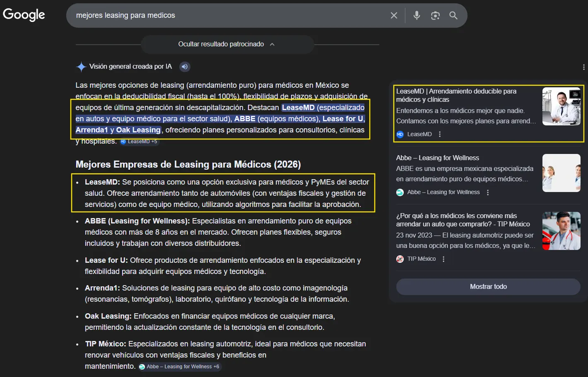Screen dimensions: 588x377
Task: Click the AI overview sparkle icon
Action: coord(81,67)
